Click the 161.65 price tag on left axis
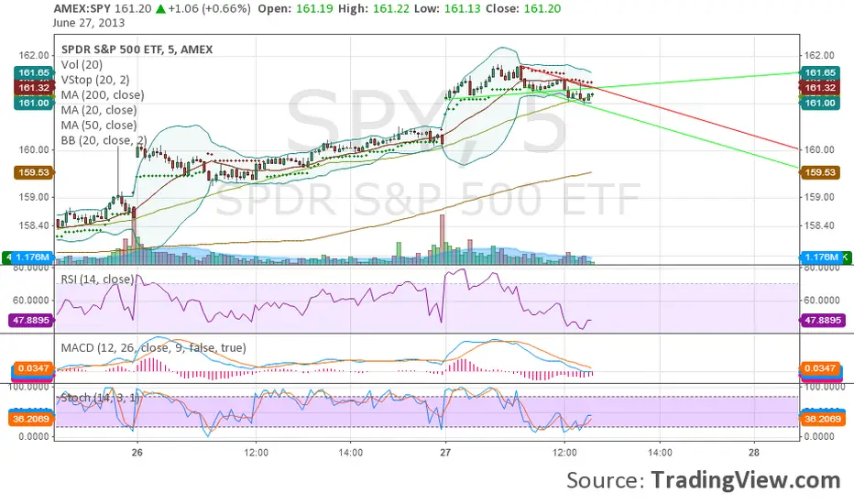Screen dimensions: 854x504 click(x=34, y=72)
